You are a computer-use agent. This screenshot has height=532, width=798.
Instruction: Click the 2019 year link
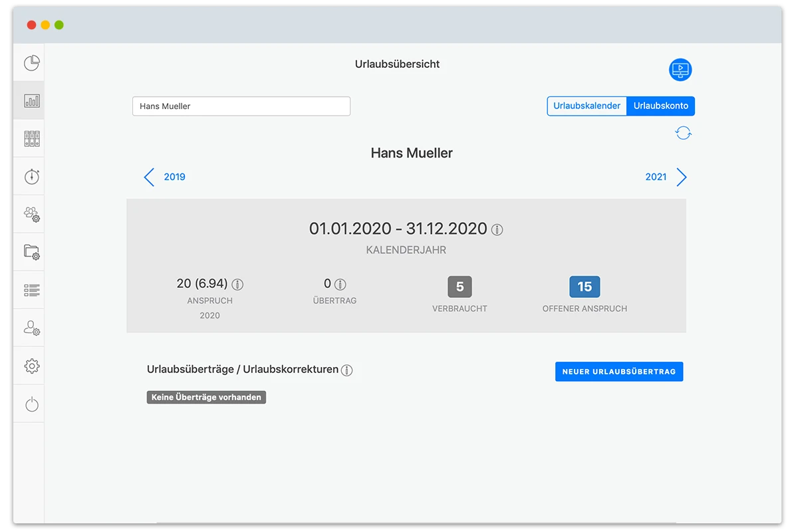[175, 177]
